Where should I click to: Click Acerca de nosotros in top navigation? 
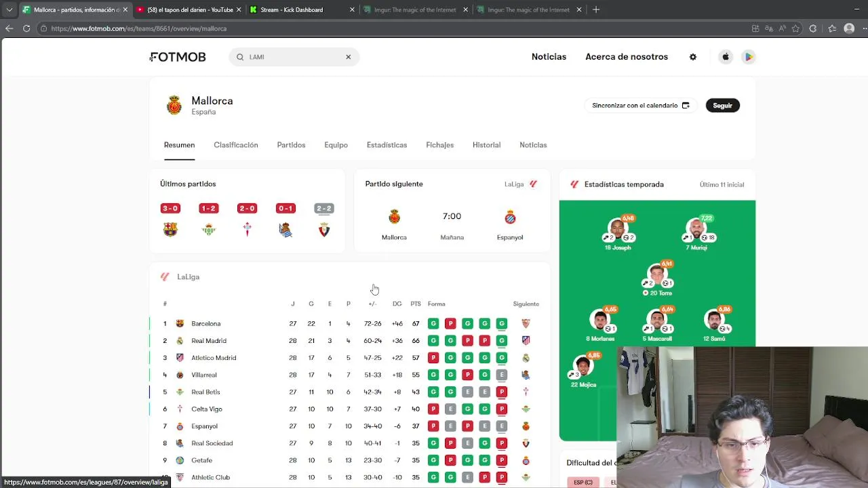(627, 57)
